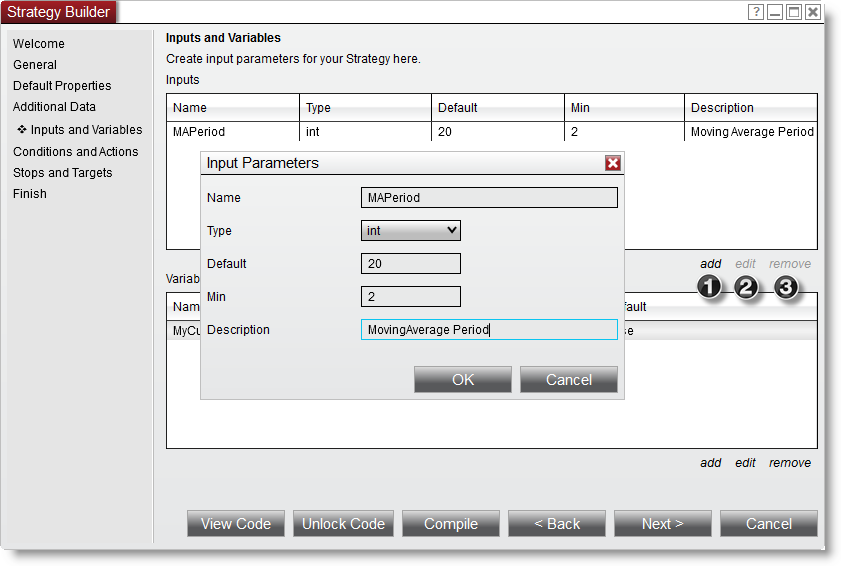Click the numbered callout 2 marker
This screenshot has height=566, width=841.
pos(747,288)
